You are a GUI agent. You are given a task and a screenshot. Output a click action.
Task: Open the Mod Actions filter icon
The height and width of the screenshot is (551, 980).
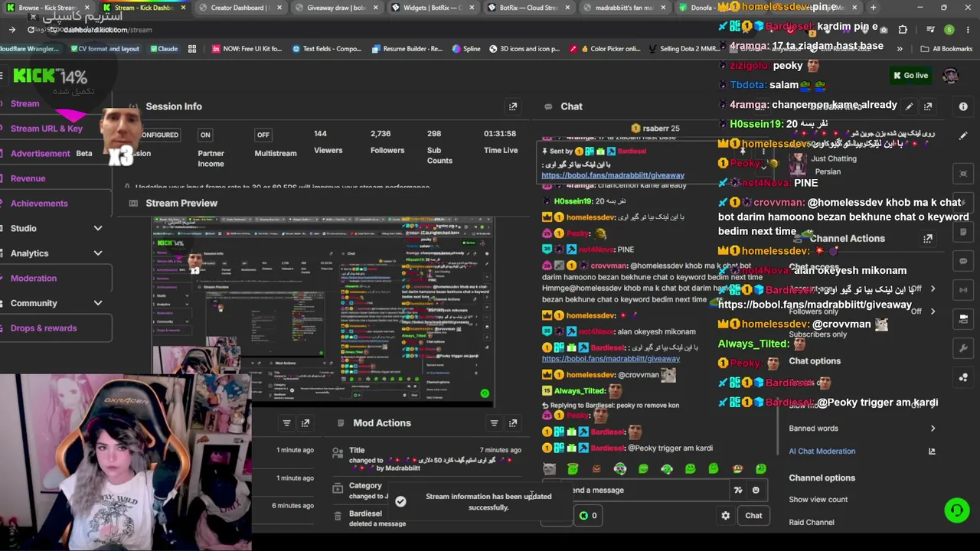[494, 422]
